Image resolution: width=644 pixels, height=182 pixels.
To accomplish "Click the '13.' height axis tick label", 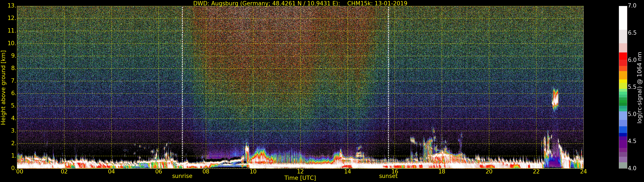I will pos(12,6).
